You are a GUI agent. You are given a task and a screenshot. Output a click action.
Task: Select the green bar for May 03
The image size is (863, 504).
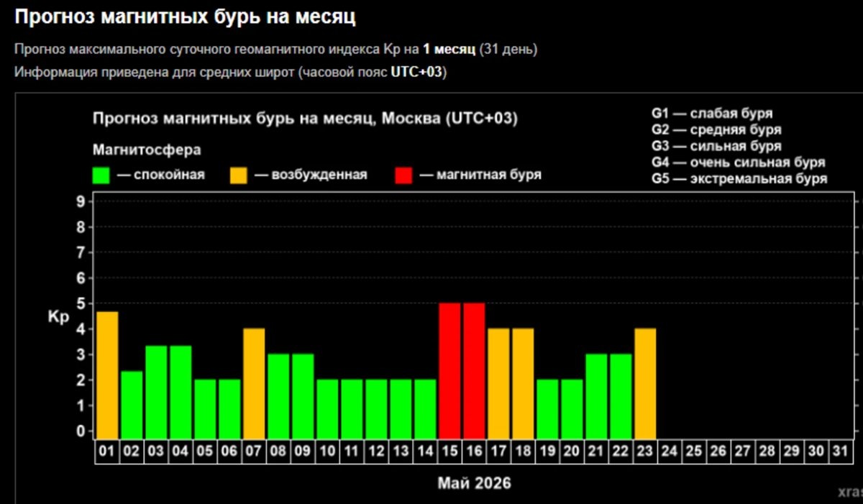tap(156, 392)
